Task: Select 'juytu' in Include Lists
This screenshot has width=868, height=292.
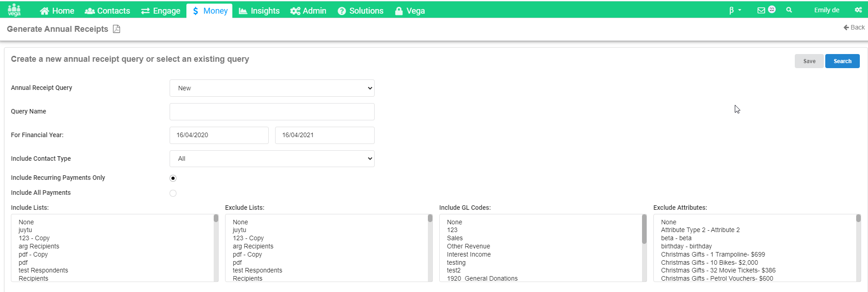Action: tap(25, 230)
